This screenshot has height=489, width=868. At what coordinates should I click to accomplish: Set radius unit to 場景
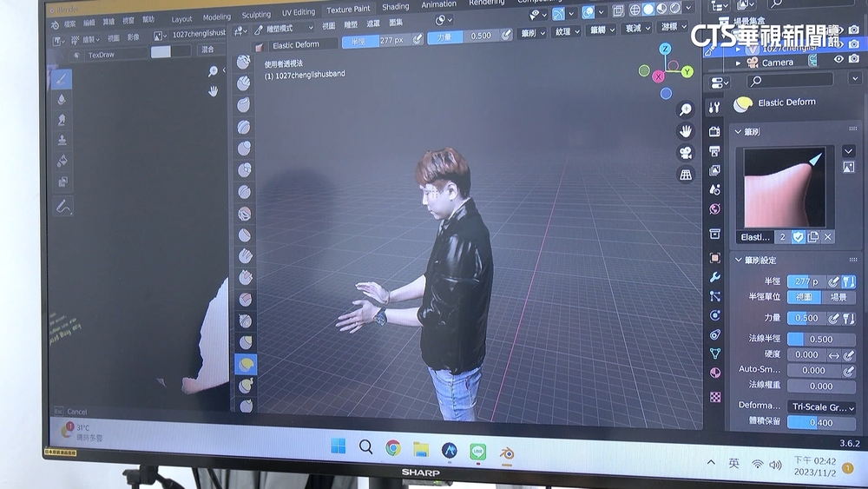[838, 297]
